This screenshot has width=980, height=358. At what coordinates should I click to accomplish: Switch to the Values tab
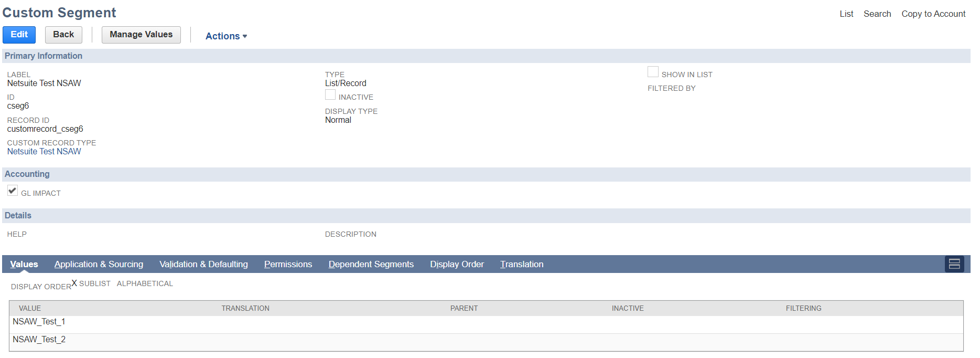[24, 264]
